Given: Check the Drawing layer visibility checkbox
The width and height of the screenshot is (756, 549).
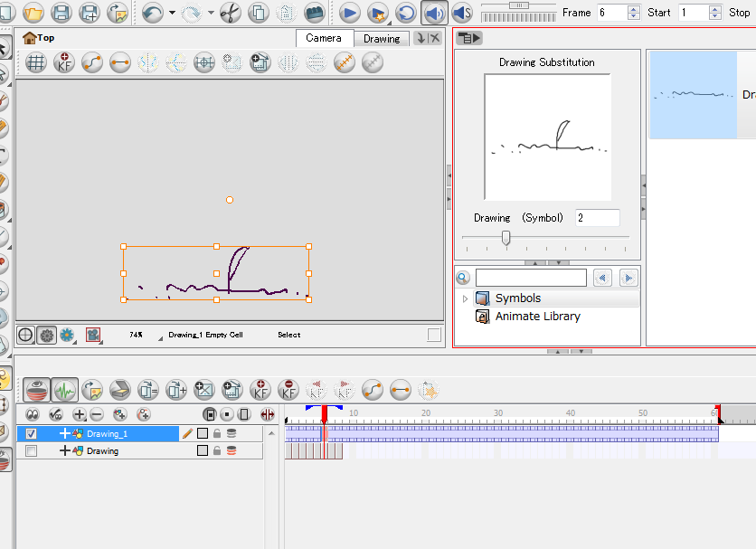Looking at the screenshot, I should 31,451.
